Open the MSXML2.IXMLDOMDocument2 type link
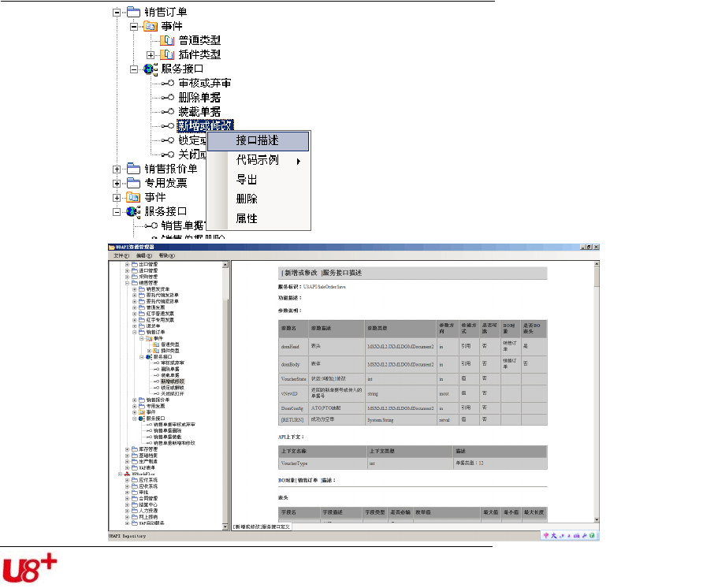 pyautogui.click(x=400, y=346)
